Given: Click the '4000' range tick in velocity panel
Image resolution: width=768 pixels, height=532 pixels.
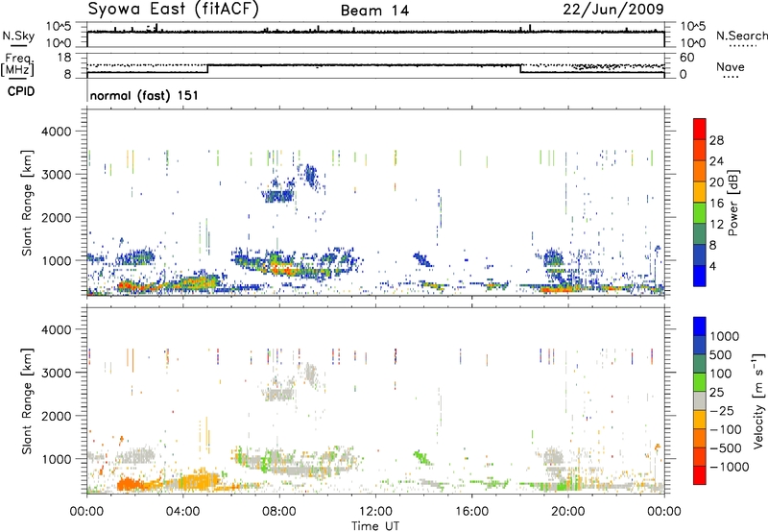Looking at the screenshot, I should pyautogui.click(x=57, y=329).
